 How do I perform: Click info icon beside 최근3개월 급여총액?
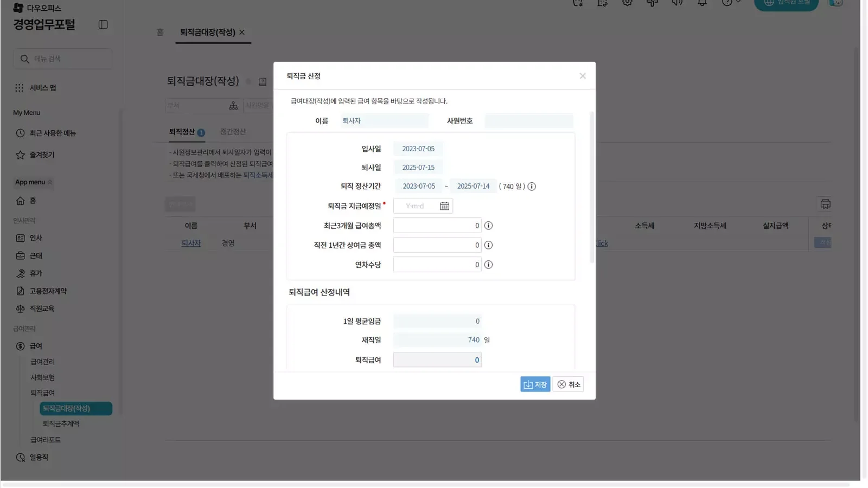488,226
